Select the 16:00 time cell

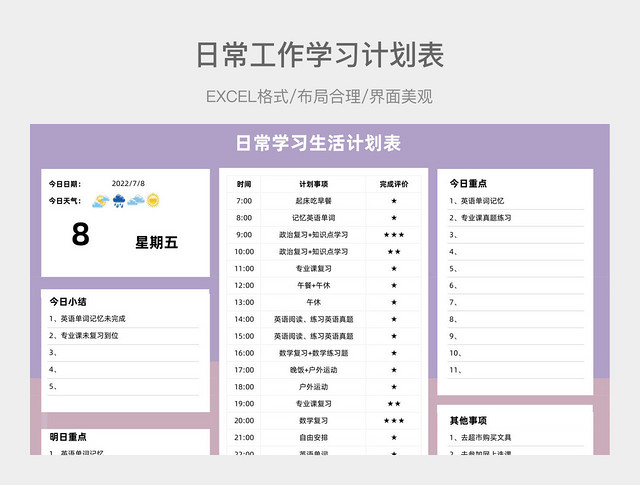point(244,353)
